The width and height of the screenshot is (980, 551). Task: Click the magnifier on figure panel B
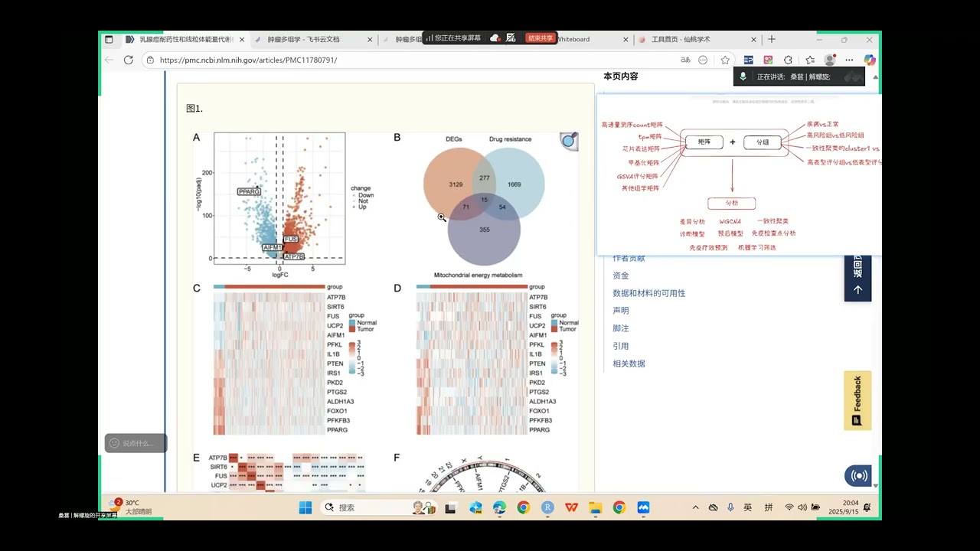(569, 141)
